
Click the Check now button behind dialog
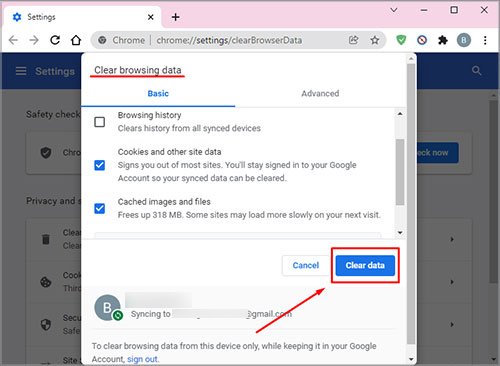coord(437,153)
